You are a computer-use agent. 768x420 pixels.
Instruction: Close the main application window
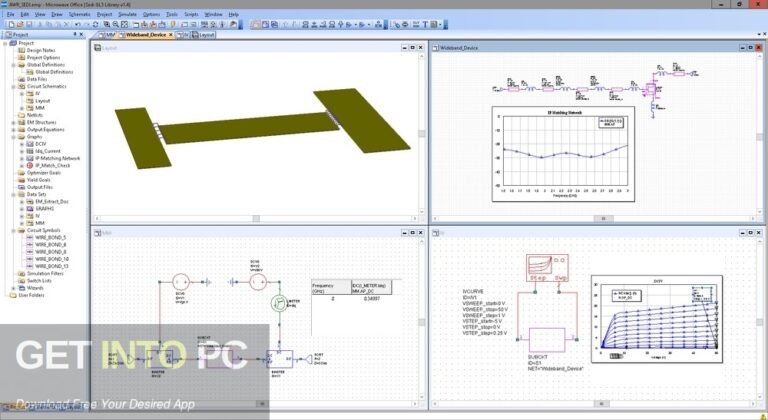(x=758, y=3)
